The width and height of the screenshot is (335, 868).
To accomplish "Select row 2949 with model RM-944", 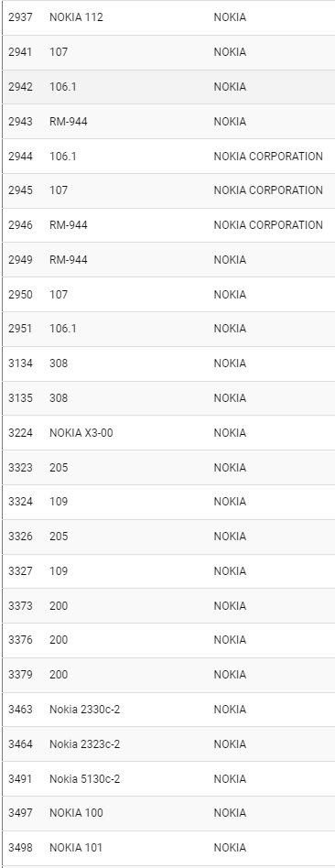I will (168, 260).
